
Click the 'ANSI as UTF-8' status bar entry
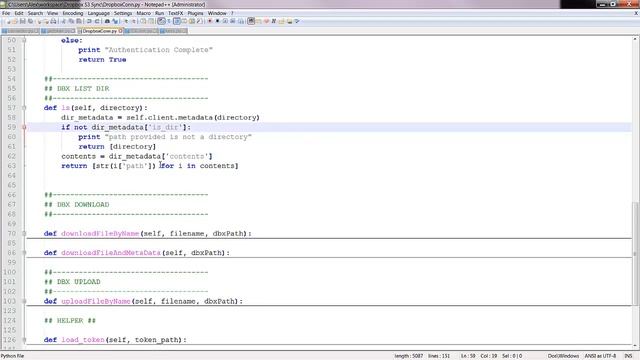click(600, 356)
